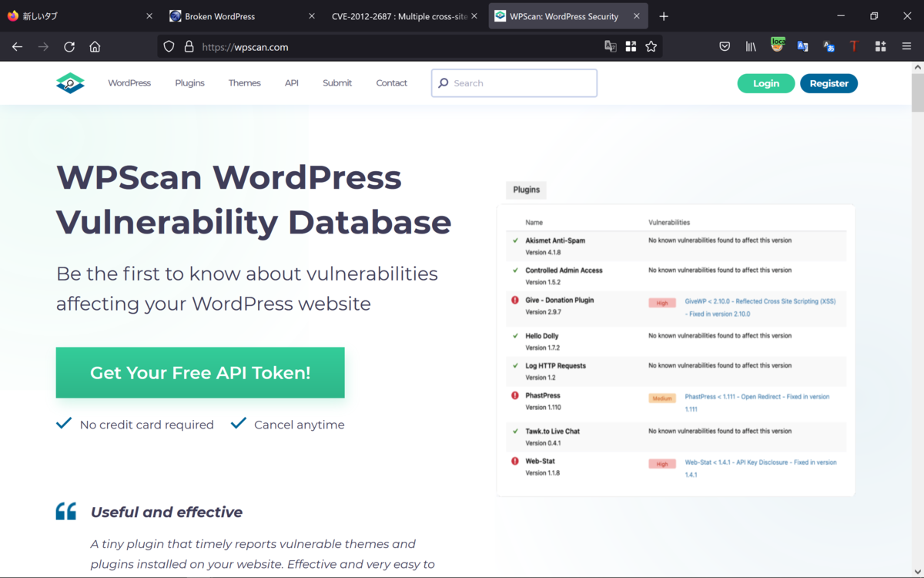Screen dimensions: 924x578
Task: Click the PhastPress Open Redirect link
Action: tap(757, 403)
